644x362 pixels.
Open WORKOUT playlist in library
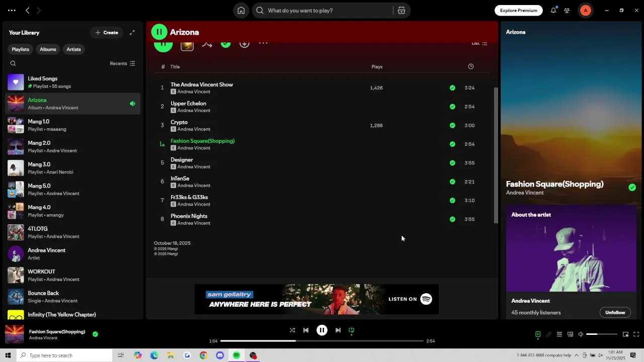click(73, 275)
